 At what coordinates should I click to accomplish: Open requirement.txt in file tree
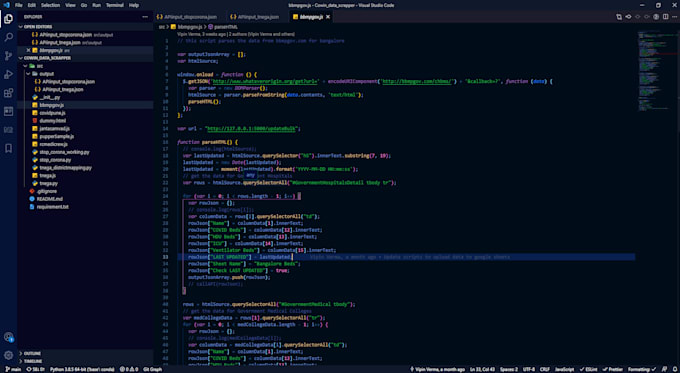pyautogui.click(x=85, y=207)
